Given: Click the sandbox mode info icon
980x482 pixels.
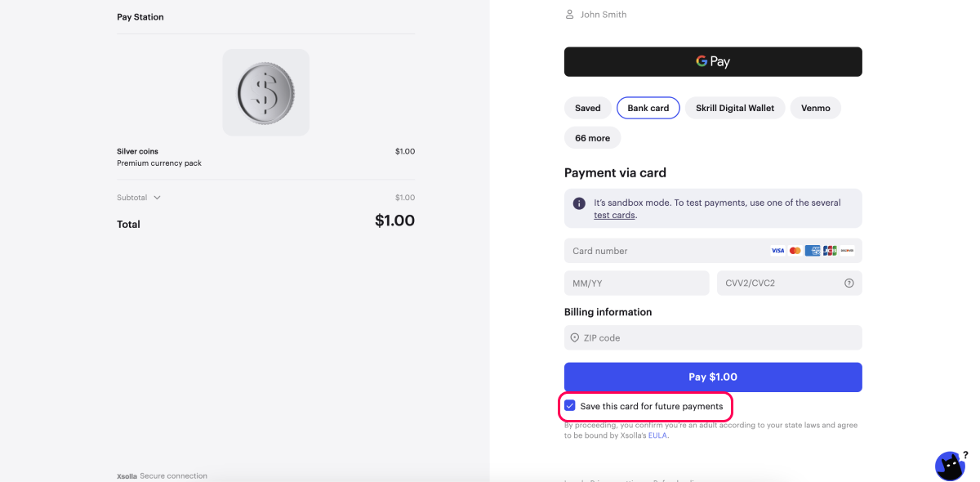Looking at the screenshot, I should pos(579,203).
